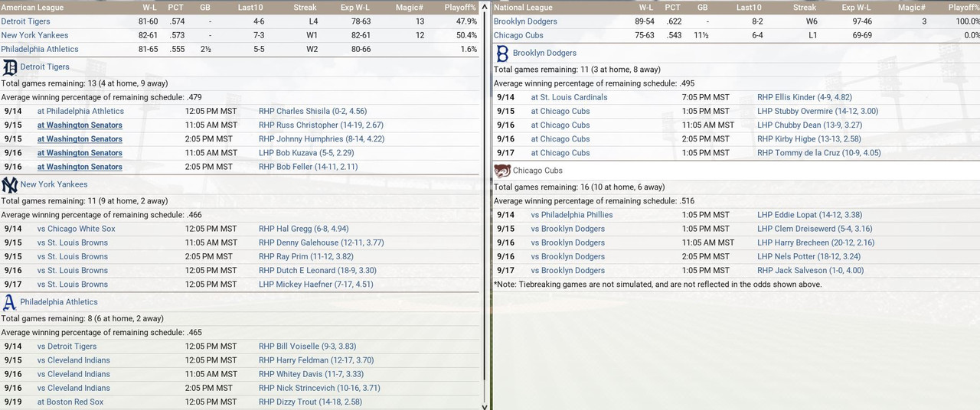The width and height of the screenshot is (980, 410).
Task: Click Philadelphia Athletics section heading link
Action: tap(59, 302)
